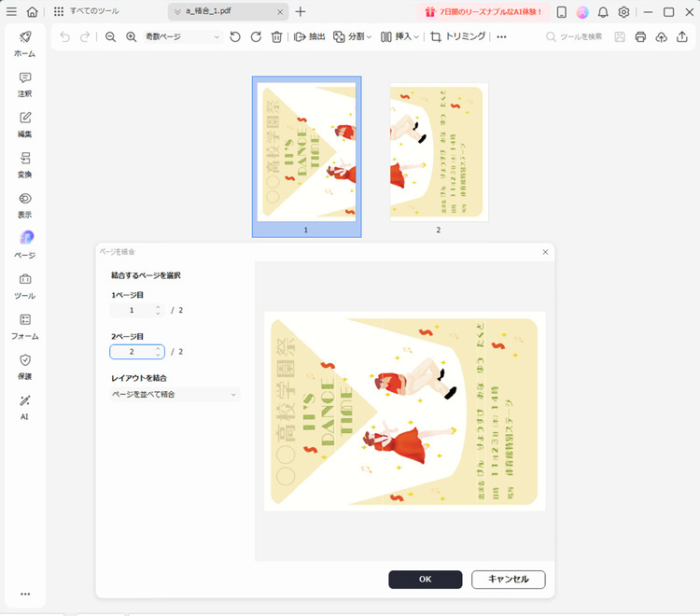Screen dimensions: 700x616
Task: Select the 変換 (convert) sidebar tool
Action: (24, 163)
